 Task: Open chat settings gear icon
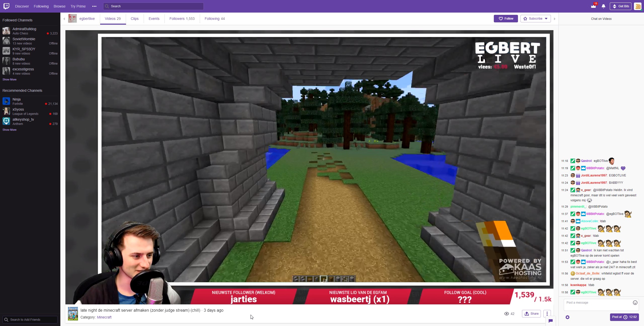(x=568, y=317)
